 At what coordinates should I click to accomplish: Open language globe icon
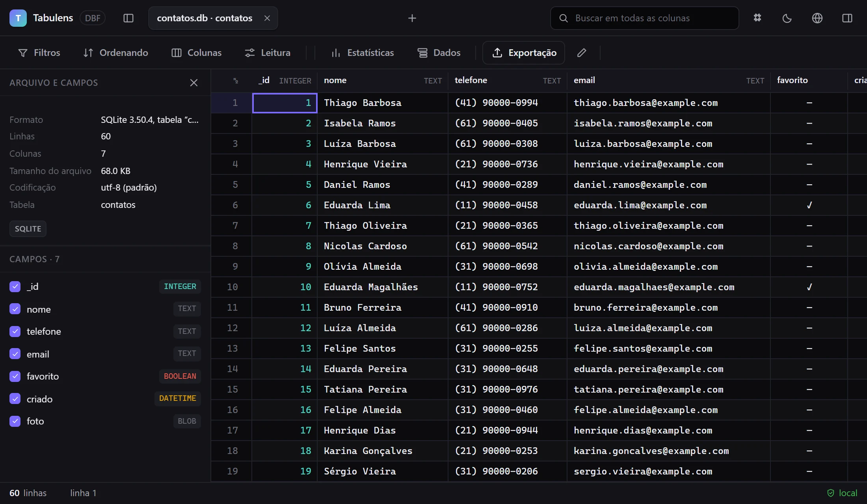(x=817, y=18)
